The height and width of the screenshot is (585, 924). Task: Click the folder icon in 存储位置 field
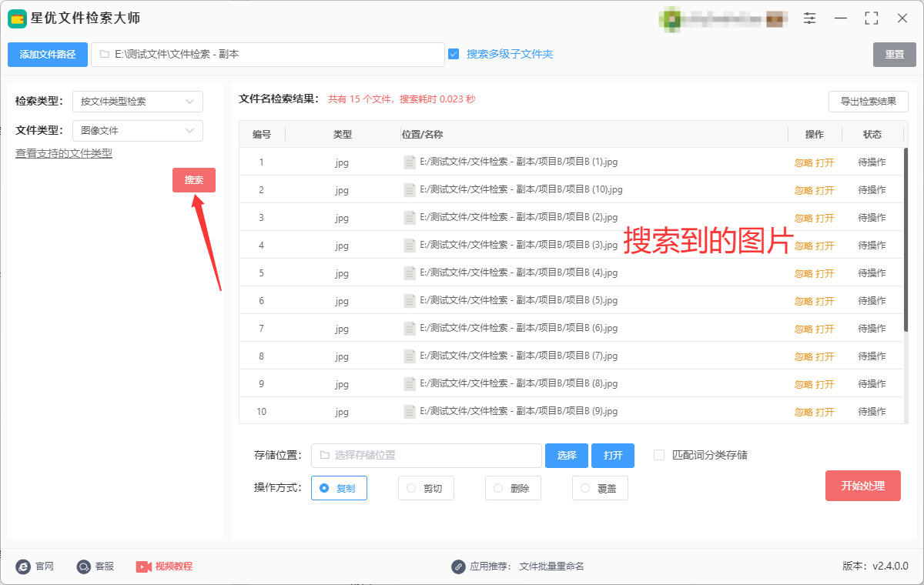(324, 455)
